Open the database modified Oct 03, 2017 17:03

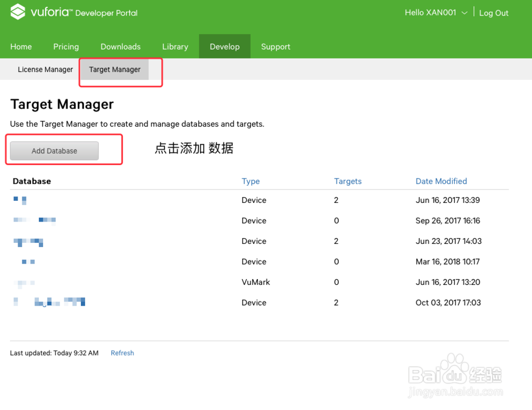tap(49, 301)
